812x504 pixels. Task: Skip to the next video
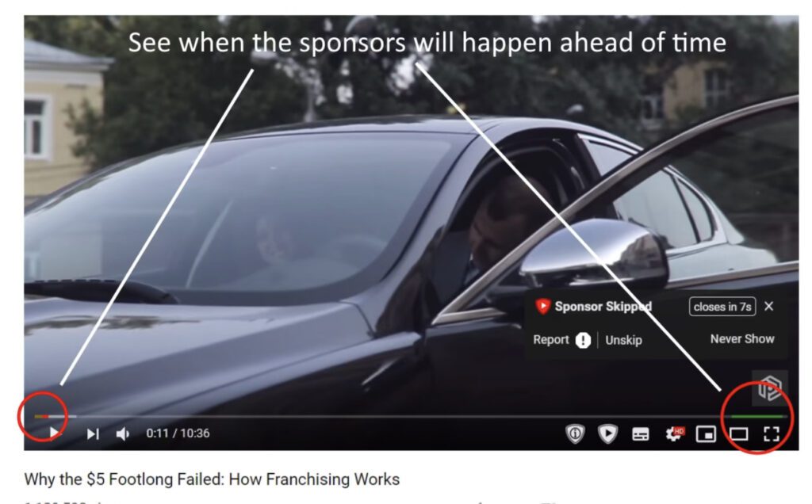pos(93,433)
